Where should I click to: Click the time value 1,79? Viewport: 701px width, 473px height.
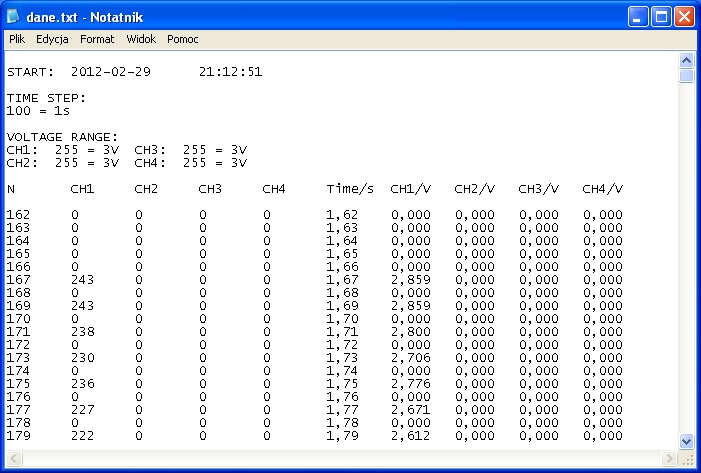pyautogui.click(x=342, y=435)
